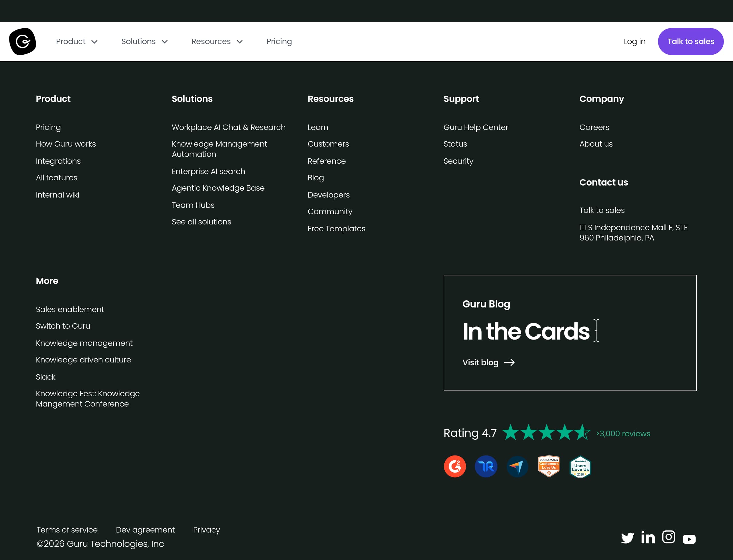Select the TrustRadius badge icon
Screen dimensions: 733x560
486,466
